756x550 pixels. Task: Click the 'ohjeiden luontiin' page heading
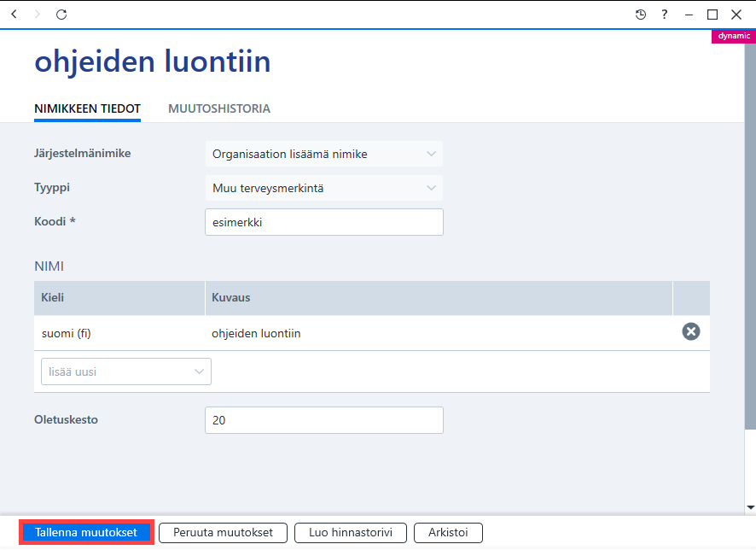(153, 61)
